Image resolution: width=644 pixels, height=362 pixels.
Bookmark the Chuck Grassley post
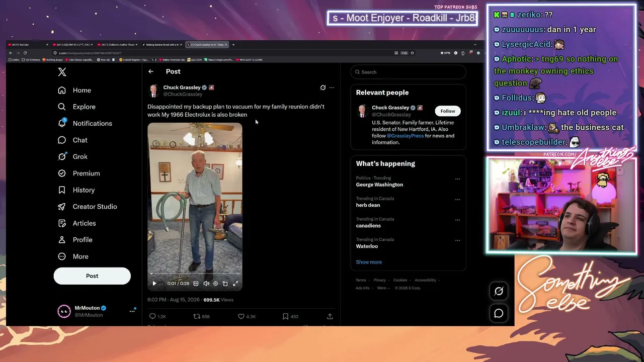click(285, 316)
